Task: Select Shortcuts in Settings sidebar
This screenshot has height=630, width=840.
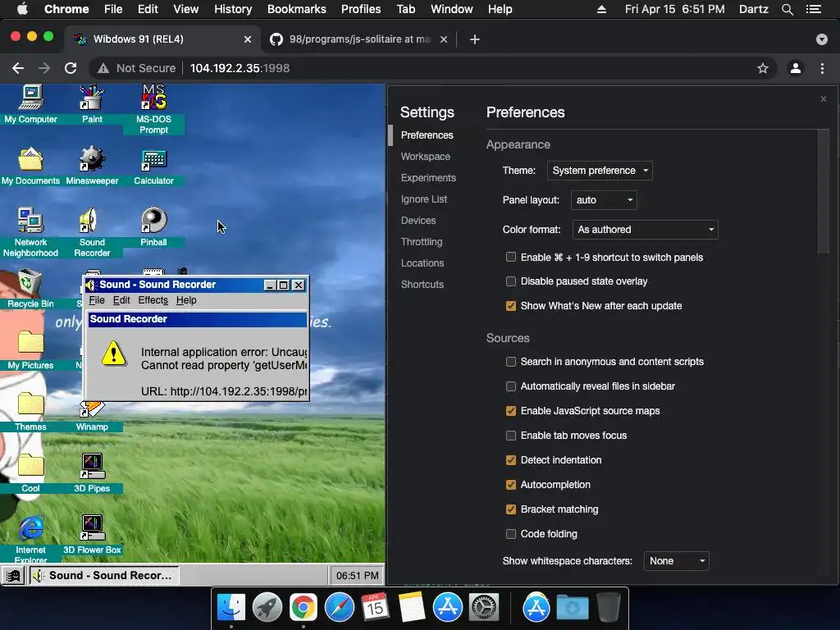Action: point(422,285)
